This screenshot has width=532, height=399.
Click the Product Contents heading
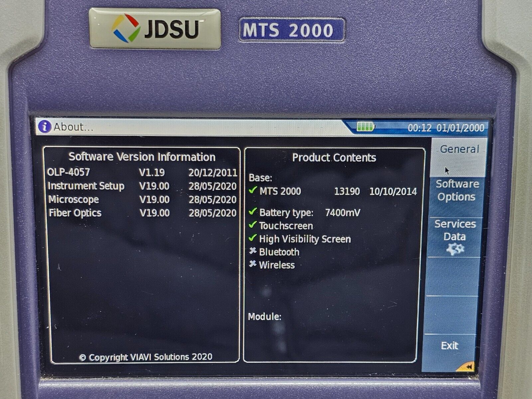pyautogui.click(x=334, y=158)
